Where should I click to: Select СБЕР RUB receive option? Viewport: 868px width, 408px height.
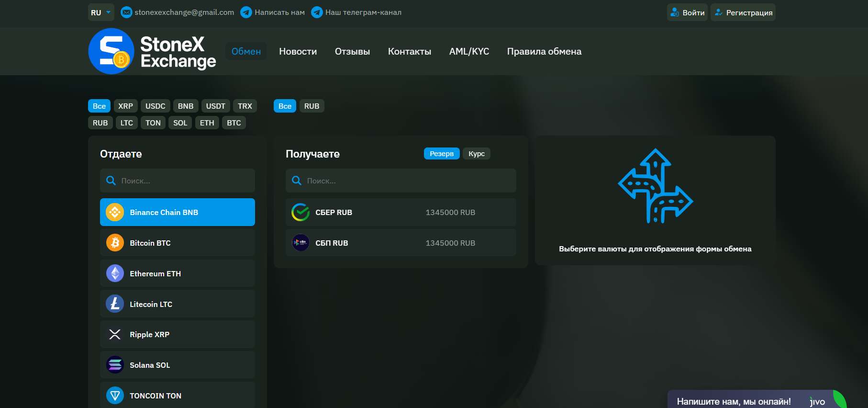pyautogui.click(x=401, y=212)
